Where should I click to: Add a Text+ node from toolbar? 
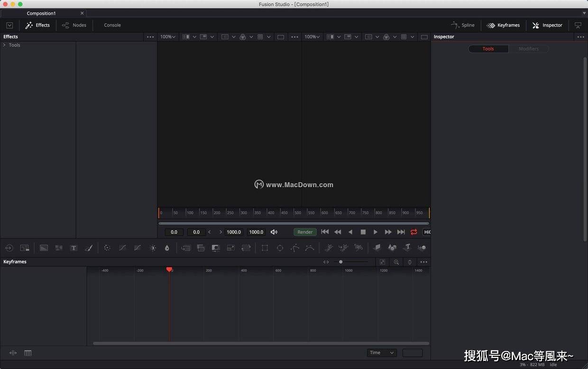[x=73, y=248]
